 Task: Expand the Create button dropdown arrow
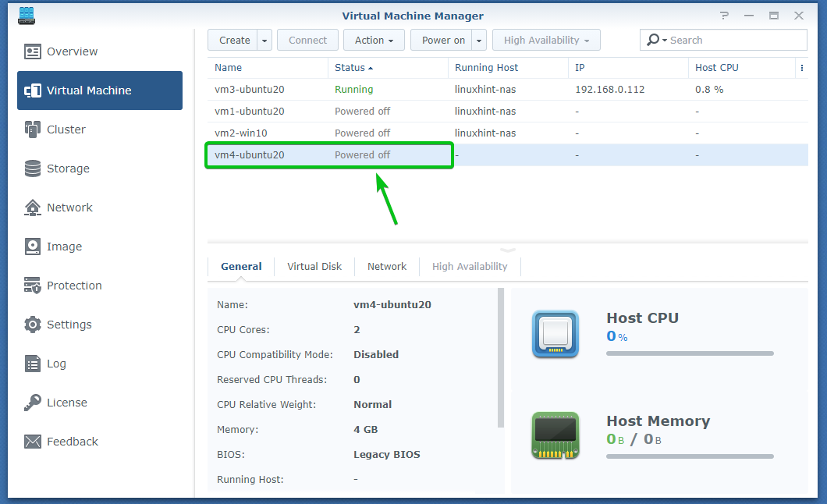pyautogui.click(x=265, y=41)
